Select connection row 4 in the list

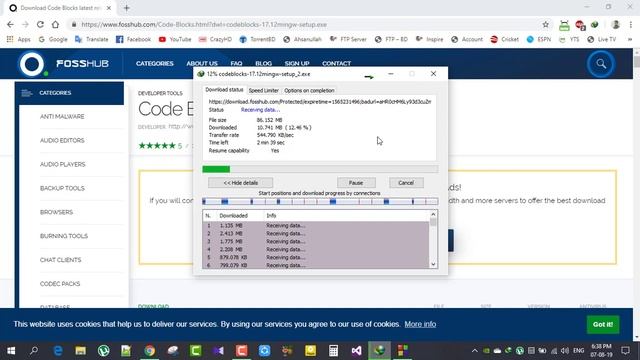tap(316, 249)
